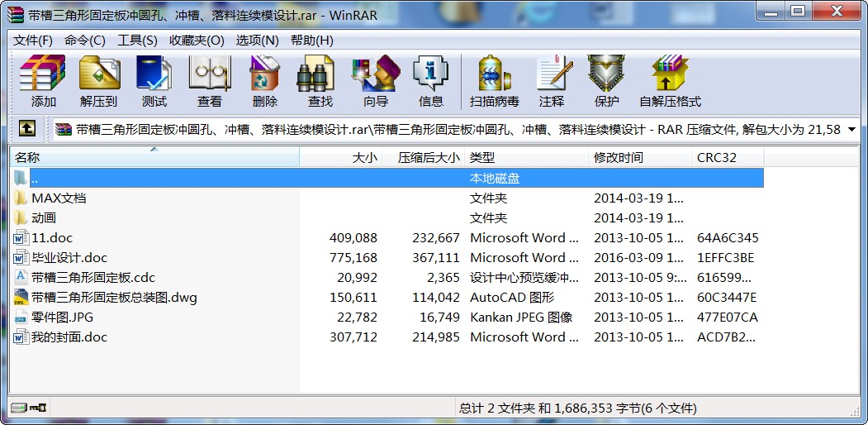Expand the address bar path dropdown
This screenshot has width=868, height=425.
click(851, 129)
